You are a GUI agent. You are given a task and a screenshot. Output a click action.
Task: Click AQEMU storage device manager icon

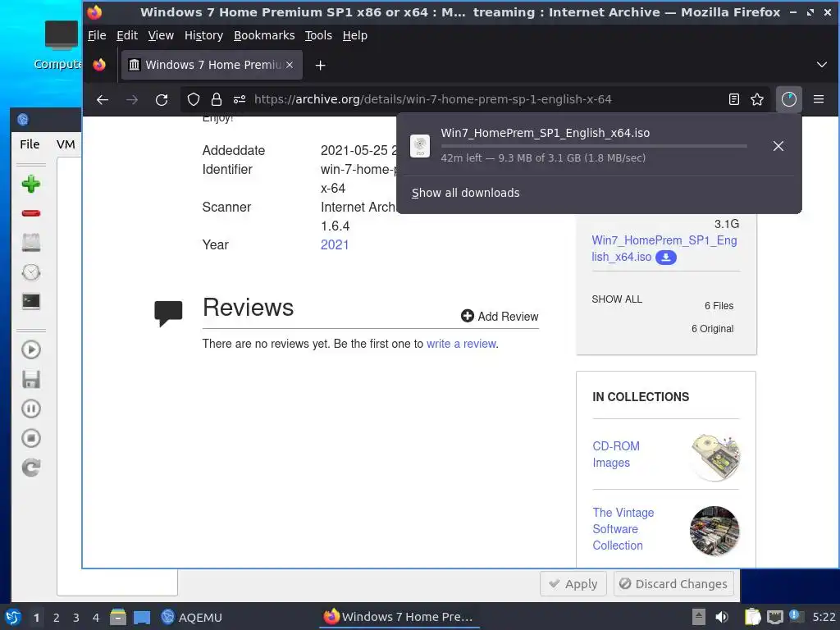click(x=31, y=242)
